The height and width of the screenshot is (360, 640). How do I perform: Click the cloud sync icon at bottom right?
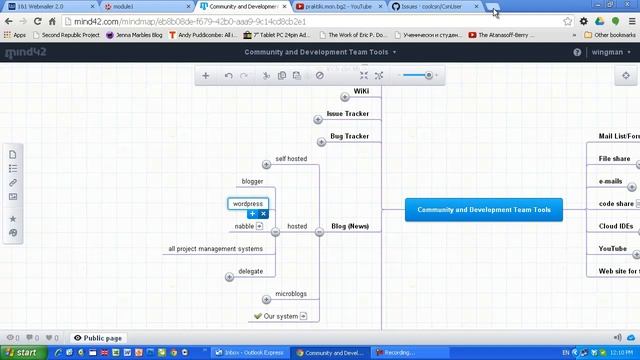click(631, 338)
